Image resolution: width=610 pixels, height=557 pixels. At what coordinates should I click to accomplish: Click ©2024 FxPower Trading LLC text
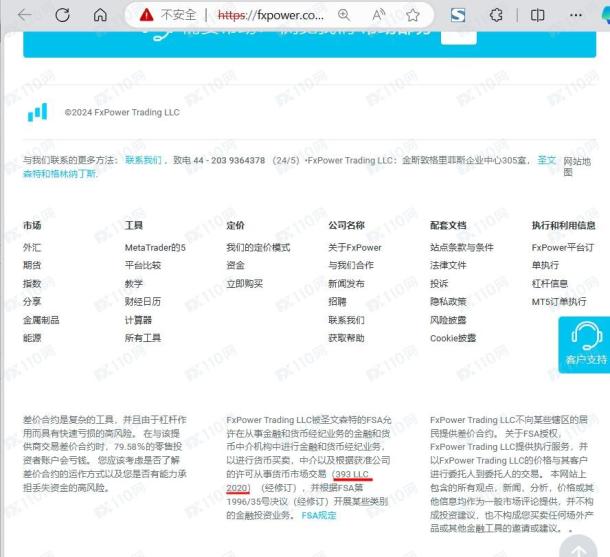[122, 112]
